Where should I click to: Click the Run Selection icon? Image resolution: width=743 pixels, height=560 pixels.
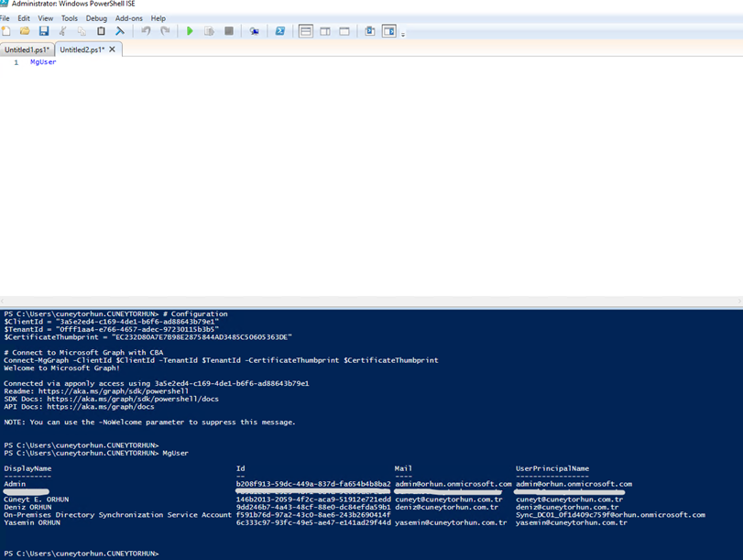(209, 31)
